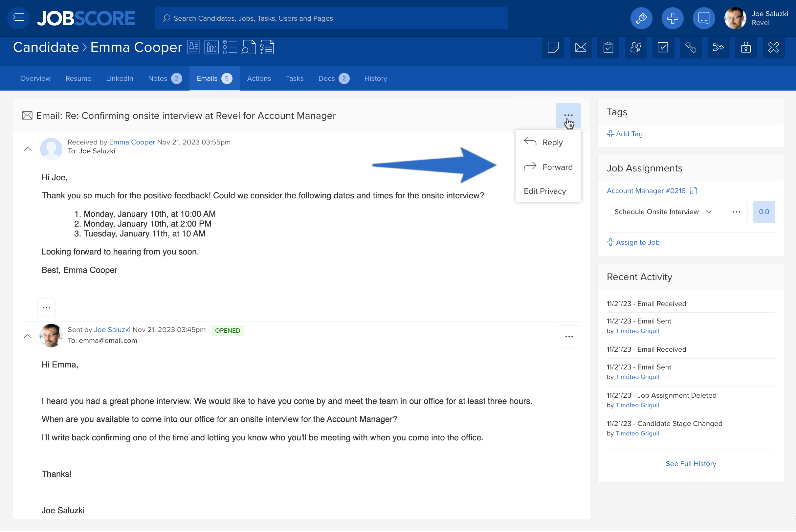This screenshot has width=796, height=532.
Task: Open the pin tool in header
Action: click(641, 18)
